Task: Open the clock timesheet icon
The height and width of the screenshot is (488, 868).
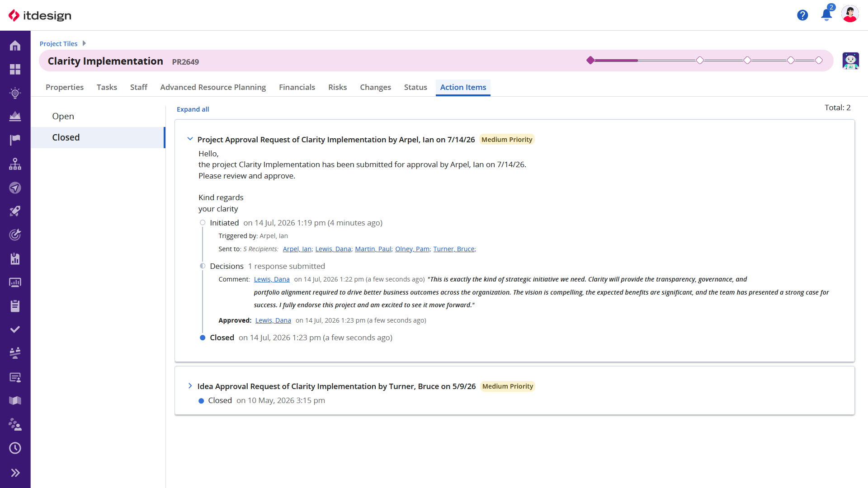Action: 15,448
